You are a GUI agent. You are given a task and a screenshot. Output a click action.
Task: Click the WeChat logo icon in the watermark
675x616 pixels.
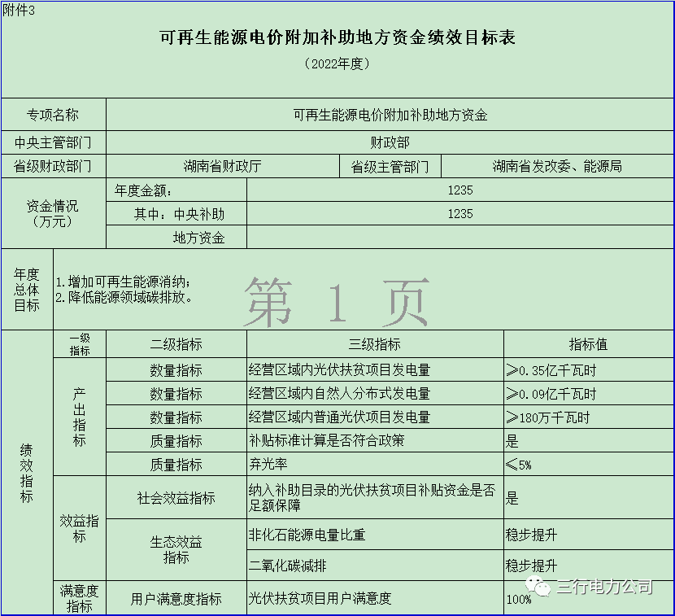(x=538, y=586)
